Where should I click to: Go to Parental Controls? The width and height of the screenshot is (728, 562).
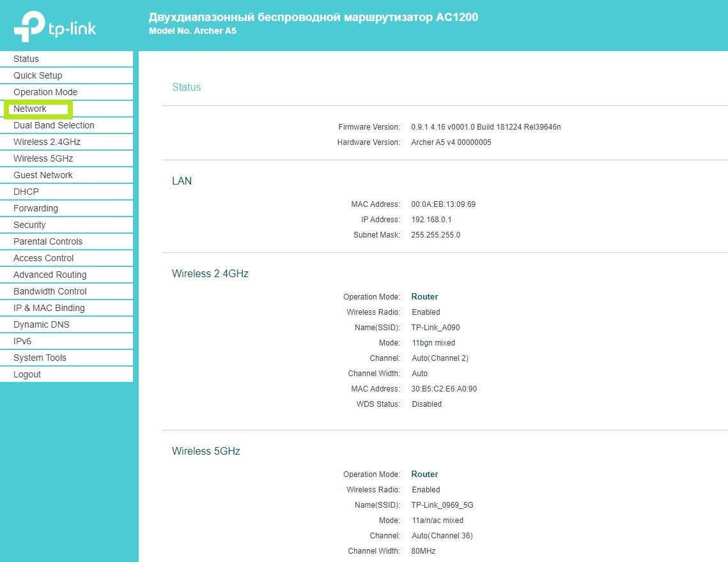click(x=48, y=241)
